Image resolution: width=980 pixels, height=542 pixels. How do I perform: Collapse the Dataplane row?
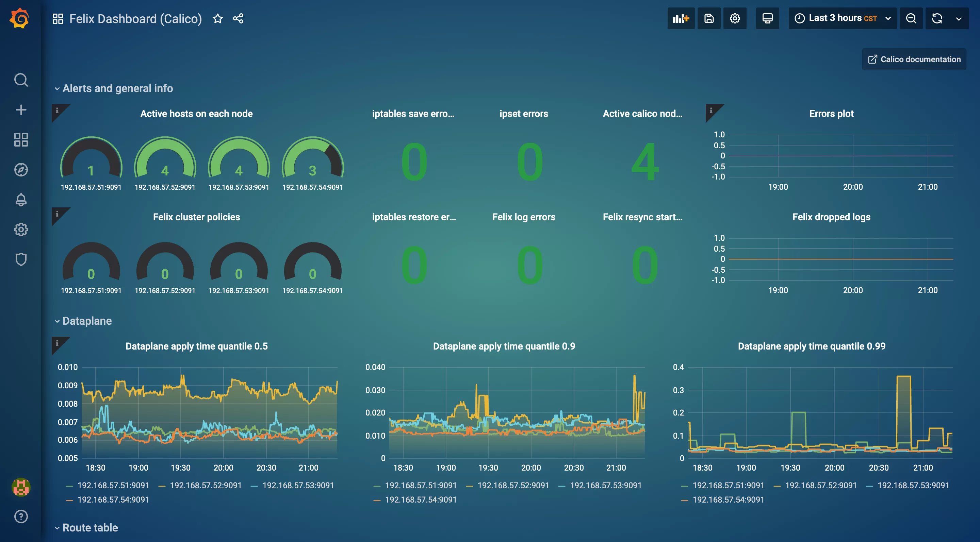point(87,321)
